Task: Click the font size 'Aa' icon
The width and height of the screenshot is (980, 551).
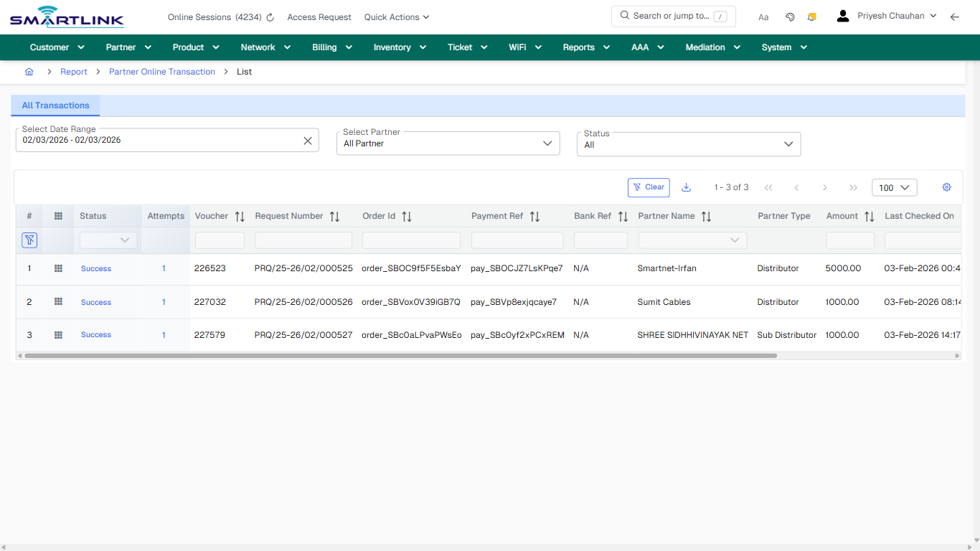Action: coord(763,17)
